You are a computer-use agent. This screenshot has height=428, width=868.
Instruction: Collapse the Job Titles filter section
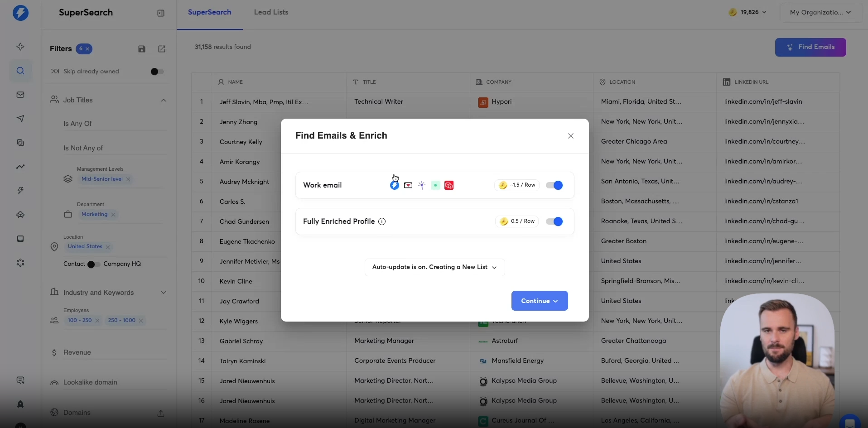[164, 100]
